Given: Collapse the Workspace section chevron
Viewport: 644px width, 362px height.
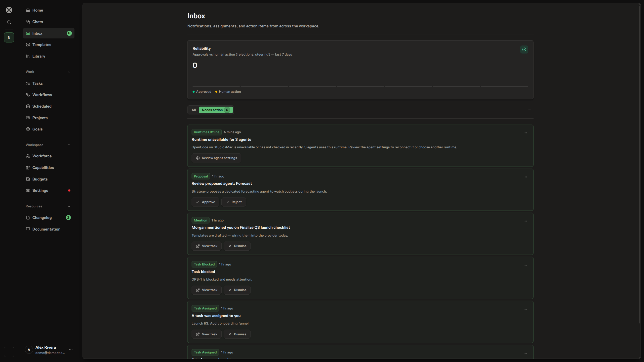Looking at the screenshot, I should coord(69,145).
